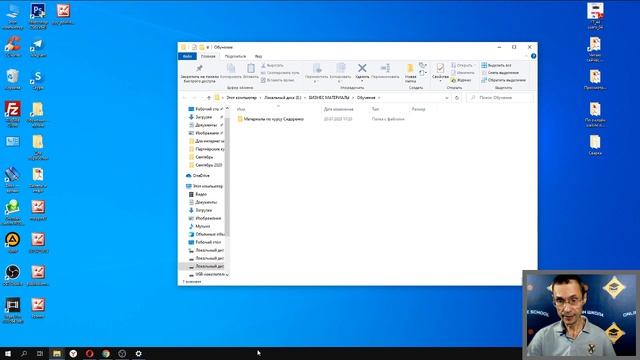Click Paste shortcut (Вставить ярлык) item
This screenshot has height=360, width=640.
click(278, 80)
